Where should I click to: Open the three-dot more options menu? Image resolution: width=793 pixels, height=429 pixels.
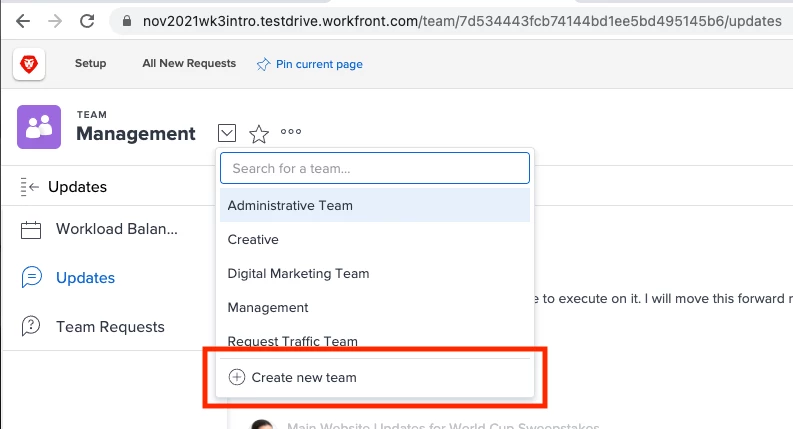pos(291,132)
